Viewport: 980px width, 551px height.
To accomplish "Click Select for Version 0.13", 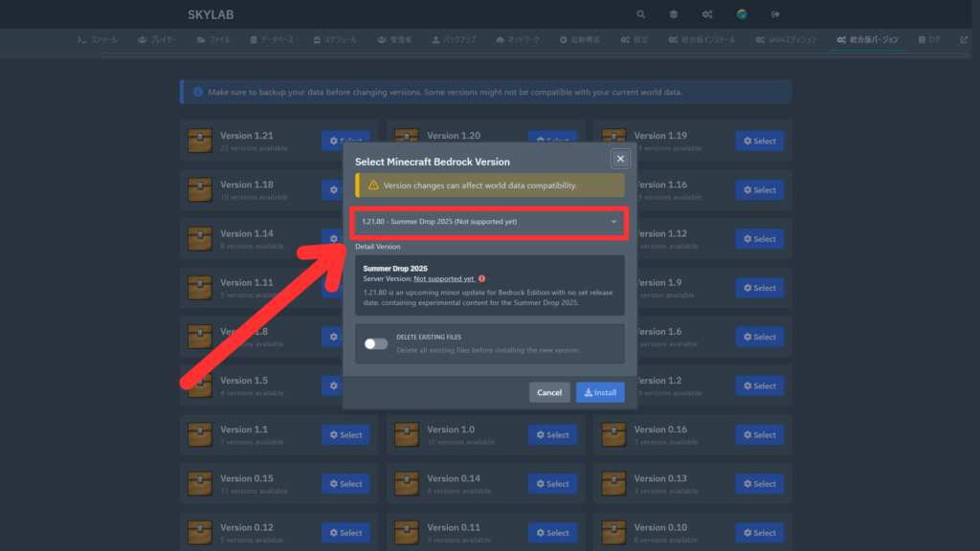I will pyautogui.click(x=759, y=483).
